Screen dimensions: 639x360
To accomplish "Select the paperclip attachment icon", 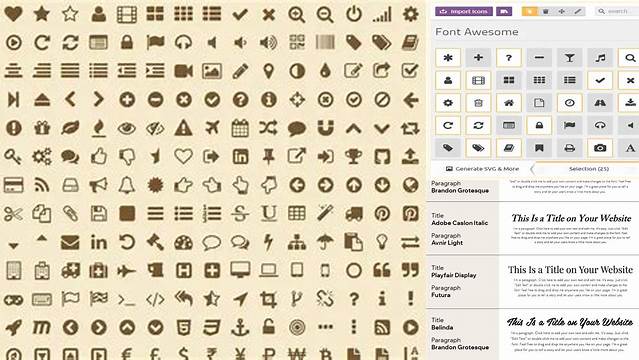I will tap(70, 214).
